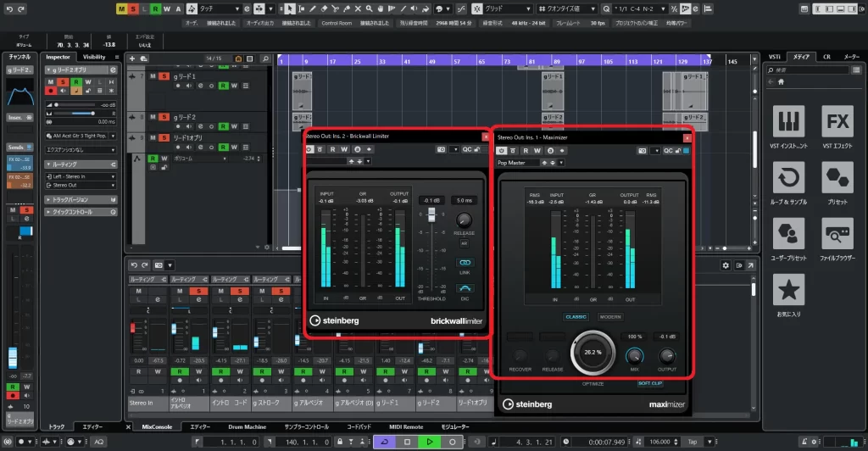
Task: Enable SOFT CLIP on the Maximizer
Action: pyautogui.click(x=652, y=382)
